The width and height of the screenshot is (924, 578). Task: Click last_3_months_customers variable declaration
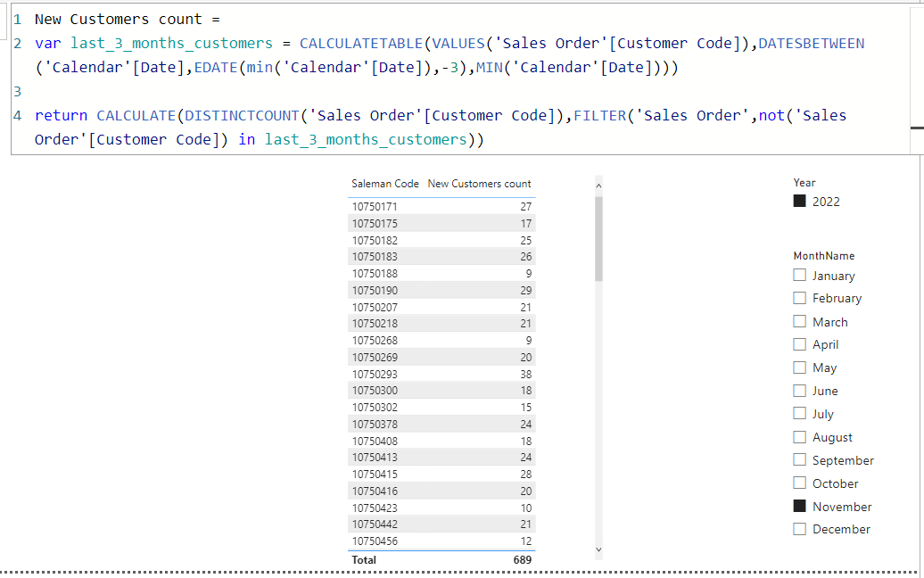click(x=171, y=44)
